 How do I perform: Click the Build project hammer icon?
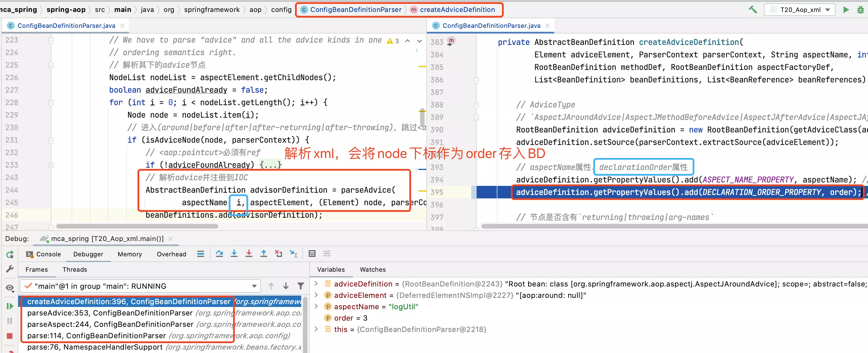coord(753,9)
